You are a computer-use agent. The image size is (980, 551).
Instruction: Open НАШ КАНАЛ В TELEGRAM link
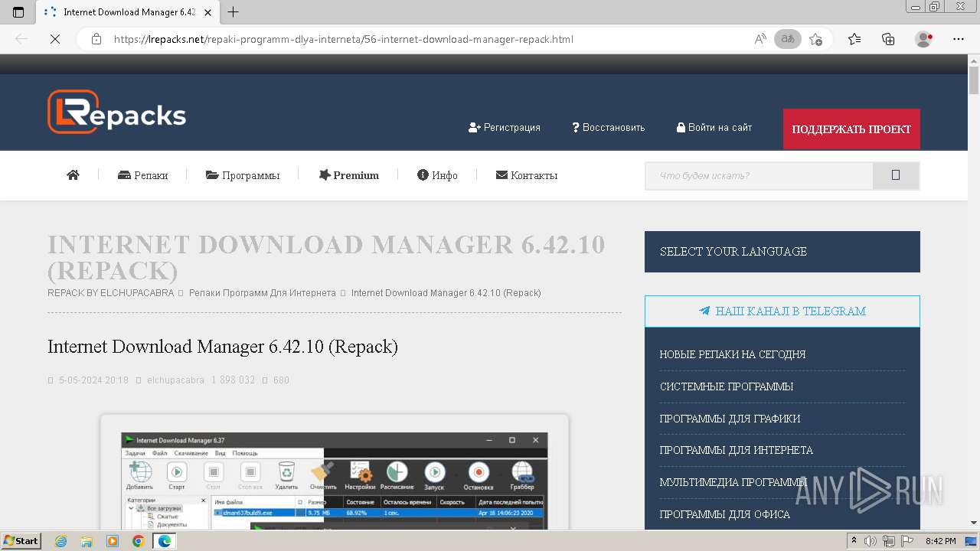(x=782, y=311)
